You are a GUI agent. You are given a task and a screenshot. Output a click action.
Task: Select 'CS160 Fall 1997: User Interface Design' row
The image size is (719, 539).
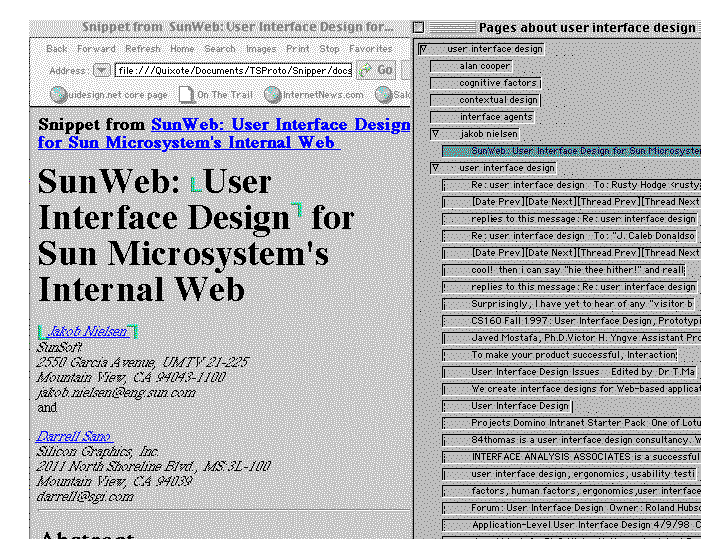[x=571, y=321]
